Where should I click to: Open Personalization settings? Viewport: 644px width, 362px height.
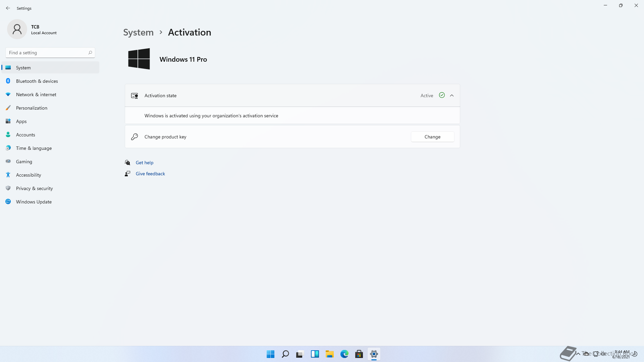click(x=50, y=108)
